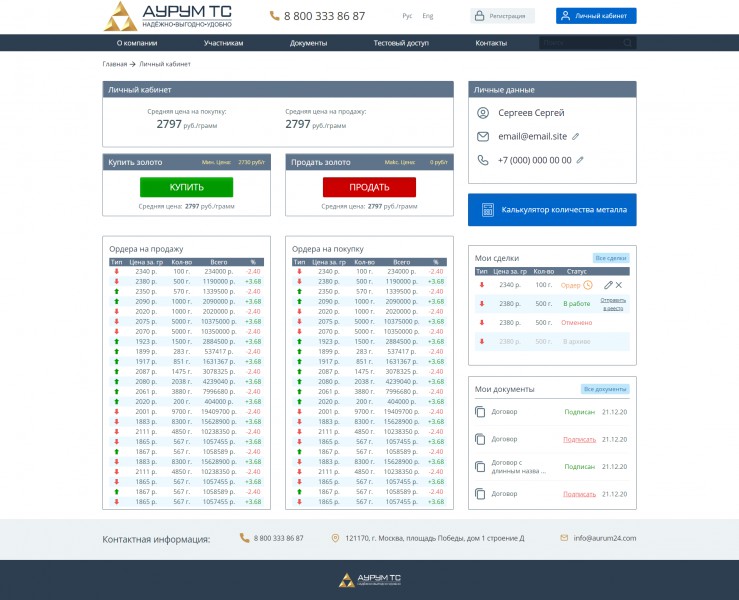739x600 pixels.
Task: Click the search magnifier icon in navigation bar
Action: coord(627,43)
